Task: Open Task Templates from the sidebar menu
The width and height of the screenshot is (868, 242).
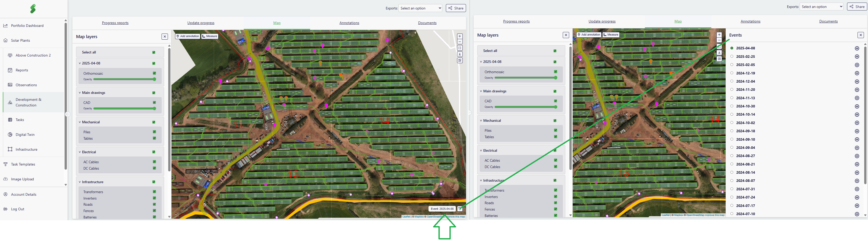Action: (x=23, y=164)
